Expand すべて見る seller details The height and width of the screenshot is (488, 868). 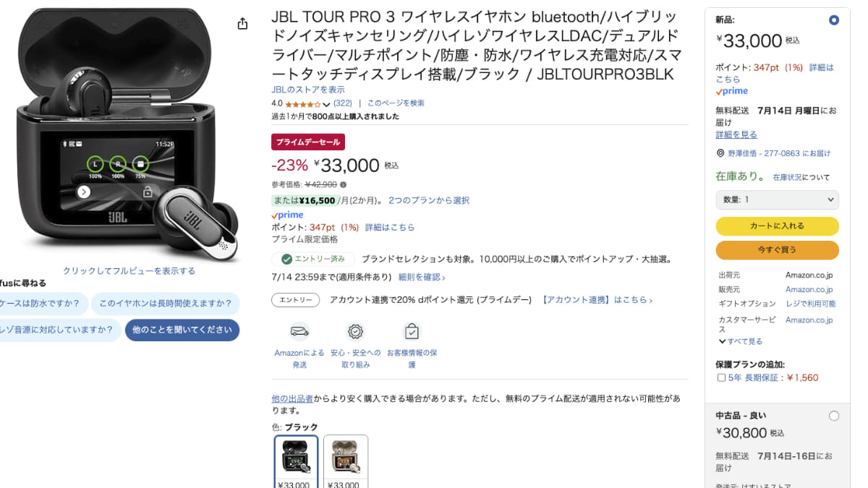(741, 341)
